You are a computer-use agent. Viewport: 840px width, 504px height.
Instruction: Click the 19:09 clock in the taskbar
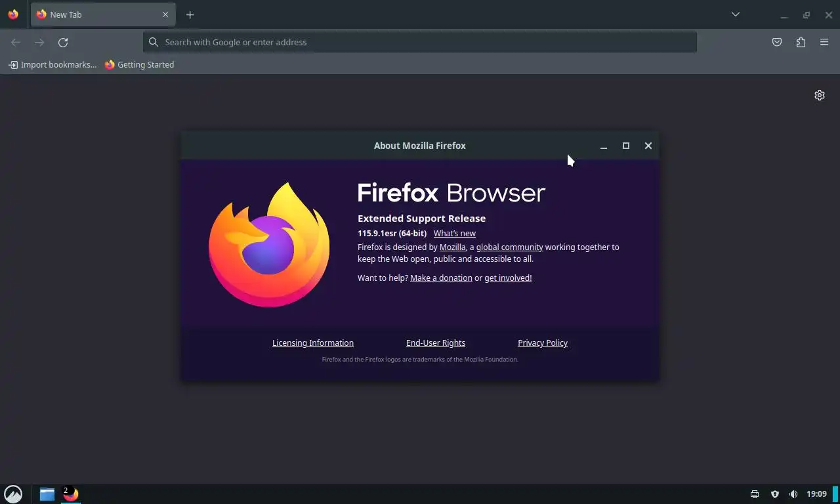coord(816,494)
